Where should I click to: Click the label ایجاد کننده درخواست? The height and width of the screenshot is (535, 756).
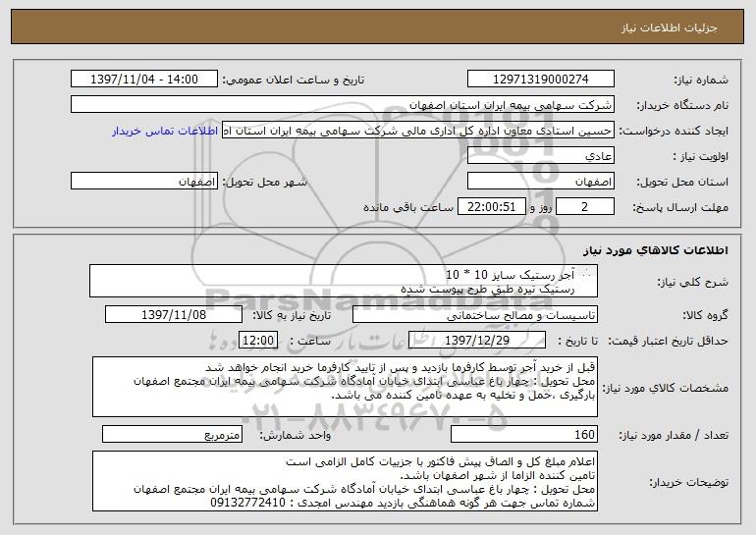[x=674, y=132]
